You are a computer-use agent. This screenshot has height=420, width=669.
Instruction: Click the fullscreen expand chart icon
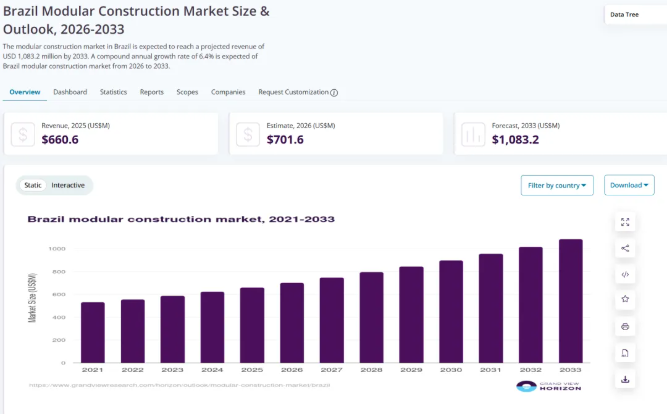(625, 222)
